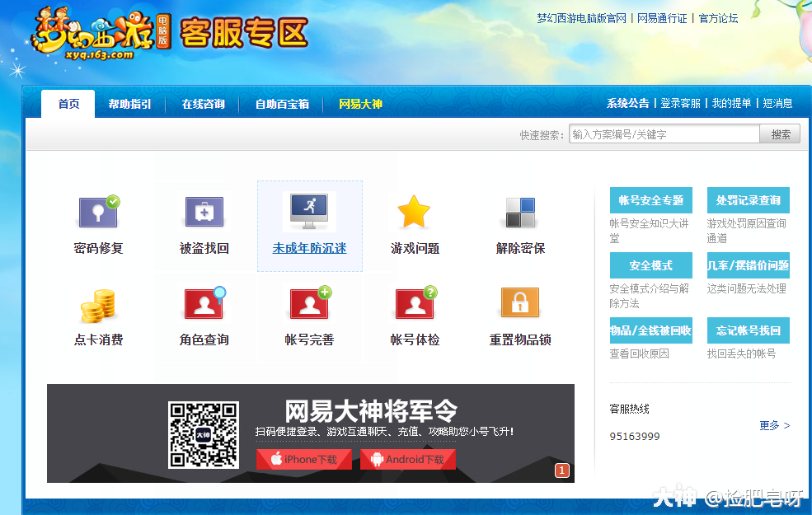Select the 未成年防沉迷 monitor icon
The height and width of the screenshot is (515, 812).
pyautogui.click(x=309, y=211)
